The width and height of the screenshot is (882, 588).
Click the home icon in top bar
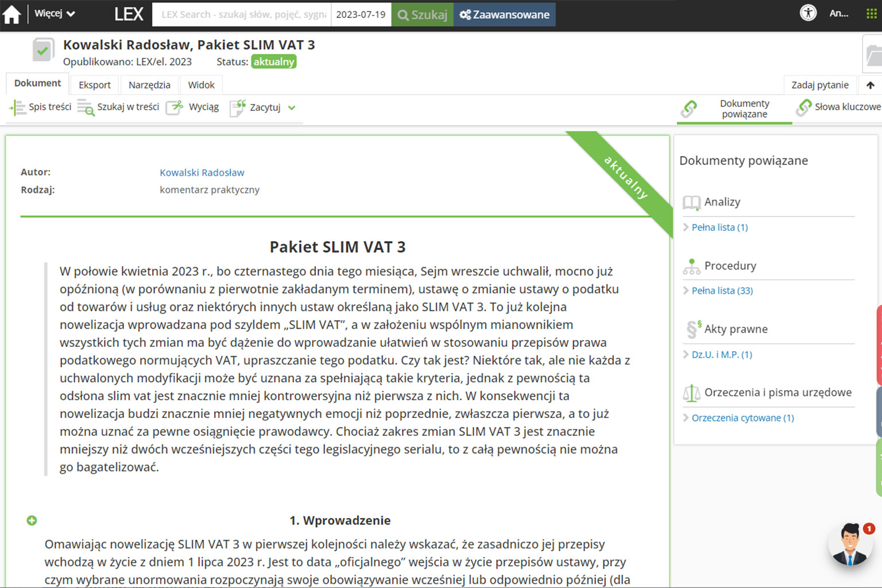pyautogui.click(x=11, y=15)
